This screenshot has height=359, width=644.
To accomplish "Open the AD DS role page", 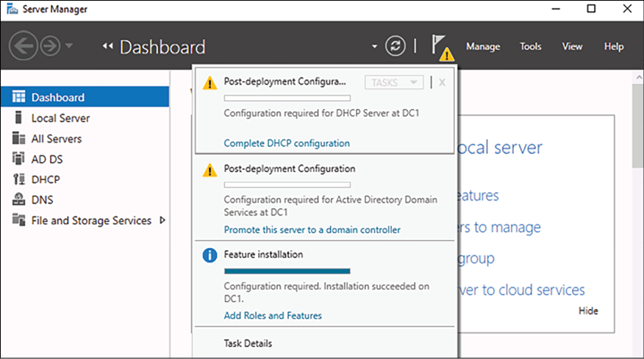I will coord(47,159).
